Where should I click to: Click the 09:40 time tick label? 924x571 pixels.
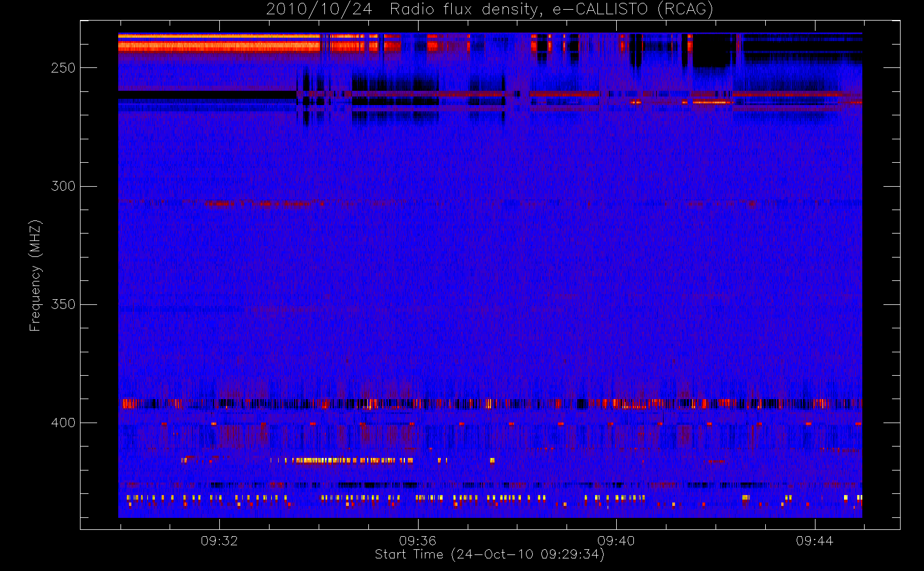(616, 541)
